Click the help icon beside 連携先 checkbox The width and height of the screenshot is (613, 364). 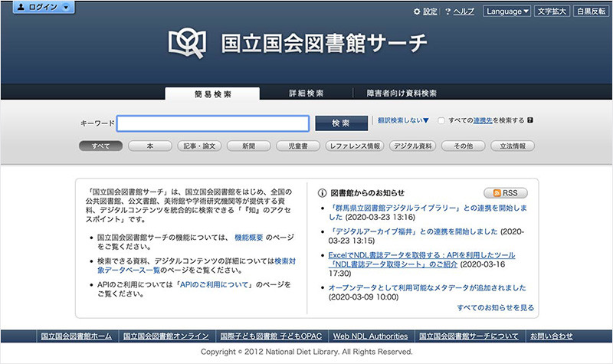[x=530, y=120]
